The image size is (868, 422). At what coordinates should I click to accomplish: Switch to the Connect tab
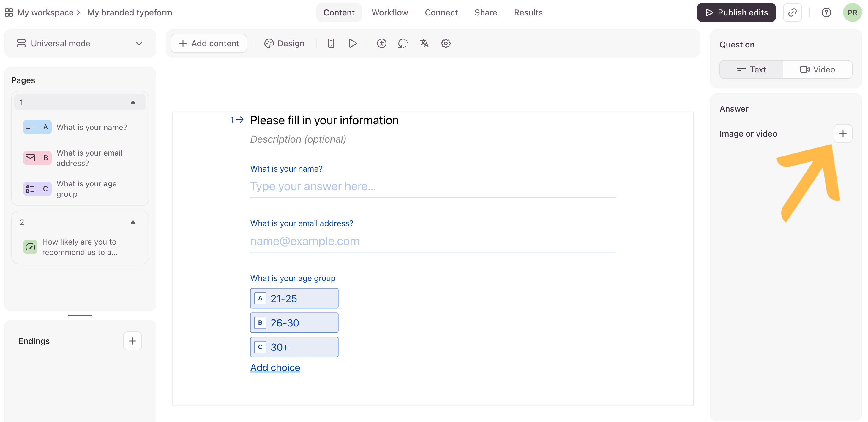[x=441, y=12]
